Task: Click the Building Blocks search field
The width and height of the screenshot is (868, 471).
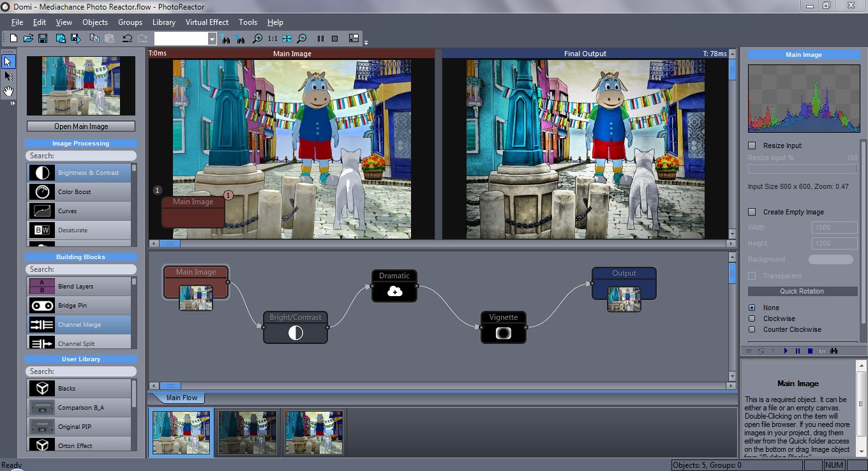Action: [x=81, y=269]
